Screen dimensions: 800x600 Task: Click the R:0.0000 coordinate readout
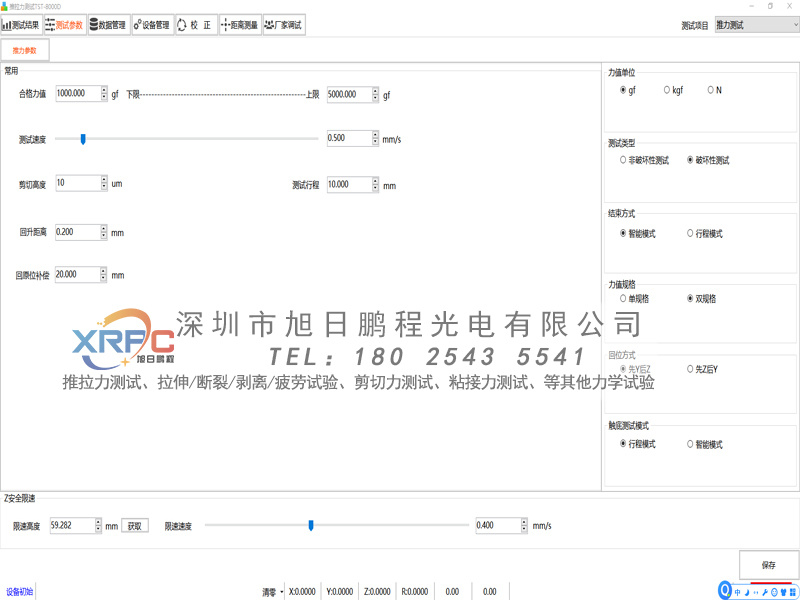(415, 592)
